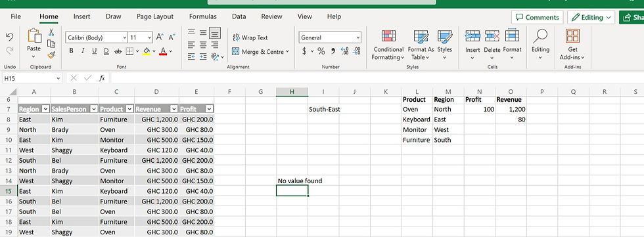Open the Editing search group

click(x=540, y=45)
